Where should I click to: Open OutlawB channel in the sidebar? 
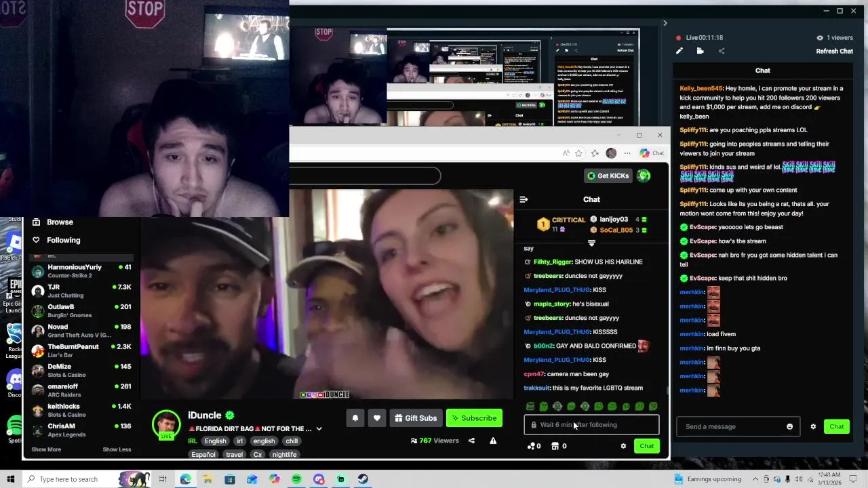81,310
